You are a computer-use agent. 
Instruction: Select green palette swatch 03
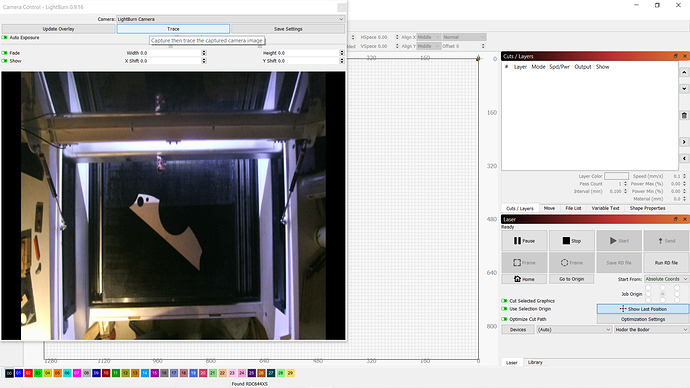pyautogui.click(x=38, y=373)
